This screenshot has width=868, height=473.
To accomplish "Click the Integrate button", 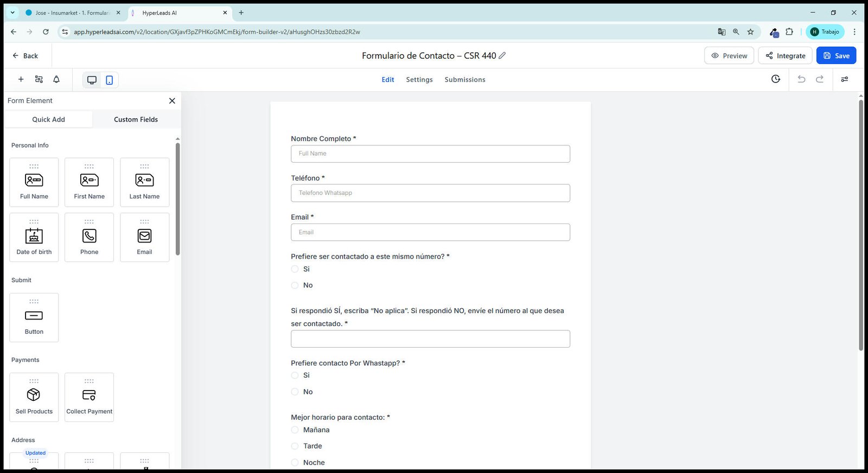I will (785, 55).
